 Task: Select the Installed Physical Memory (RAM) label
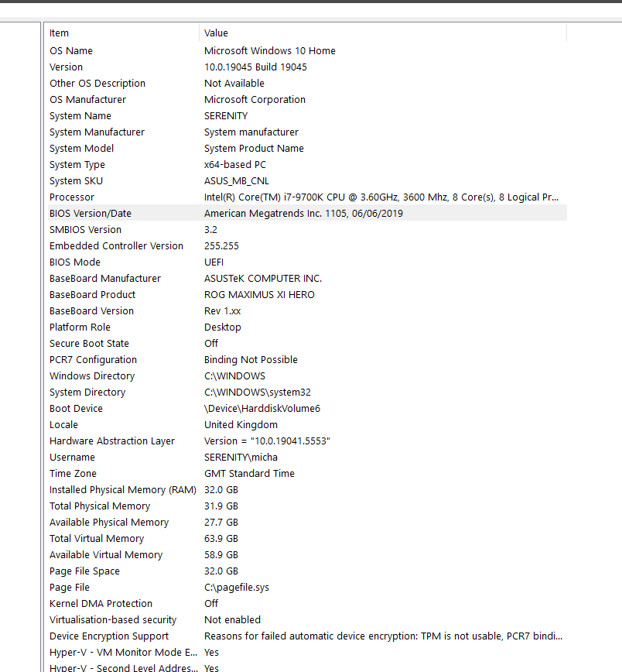pos(122,490)
